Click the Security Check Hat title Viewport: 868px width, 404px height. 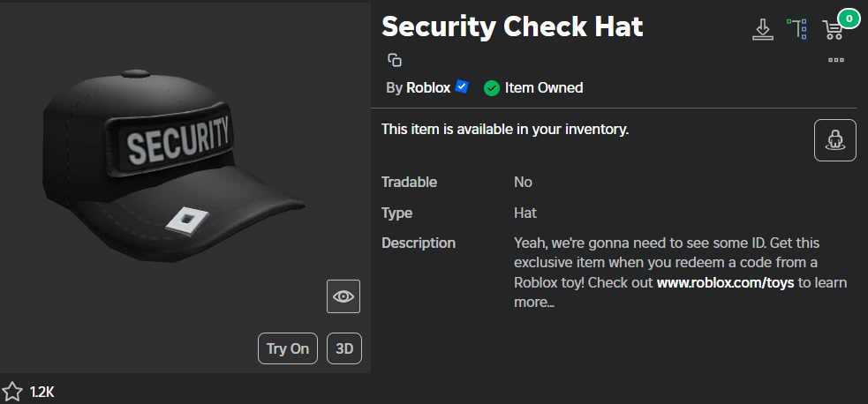512,26
